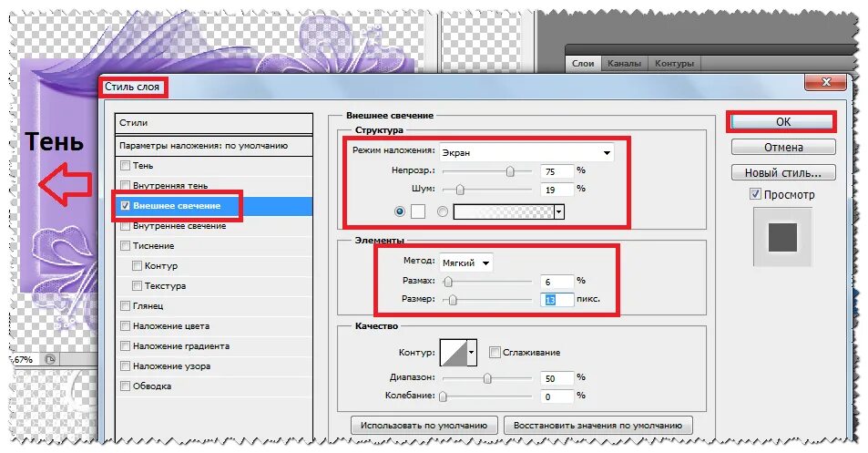Click the Шум noise slider handle
The height and width of the screenshot is (453, 868).
pyautogui.click(x=459, y=190)
